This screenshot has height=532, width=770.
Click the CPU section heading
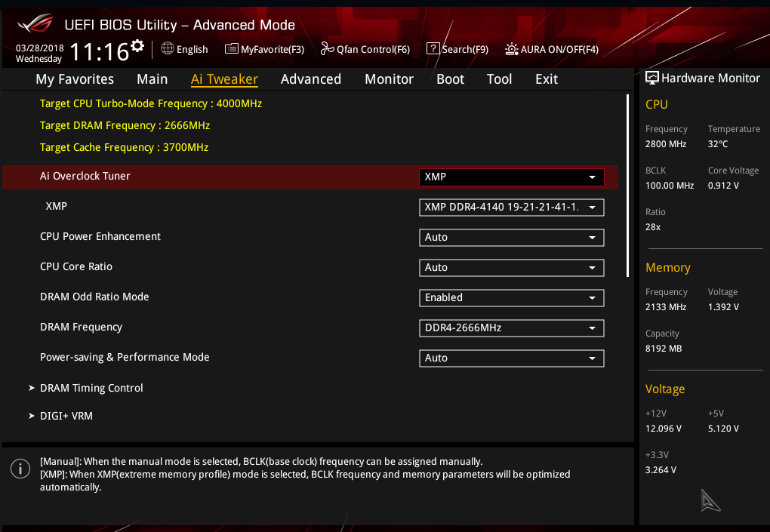click(x=657, y=105)
